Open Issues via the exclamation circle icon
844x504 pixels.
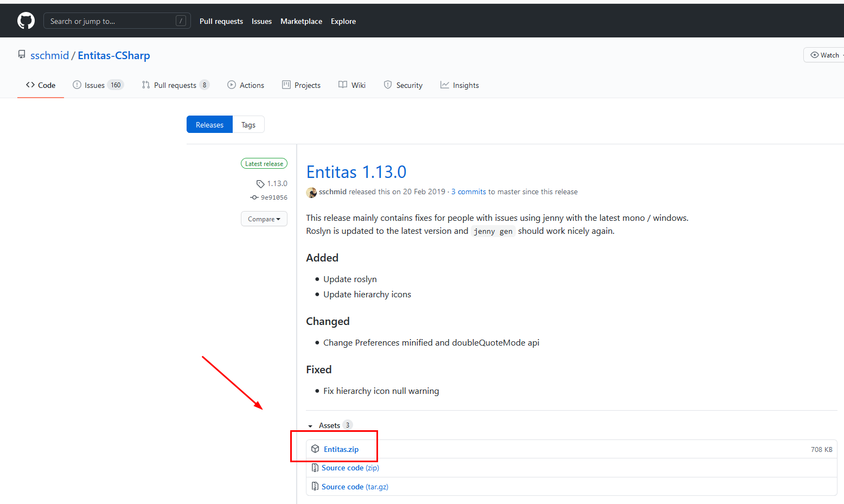coord(77,85)
